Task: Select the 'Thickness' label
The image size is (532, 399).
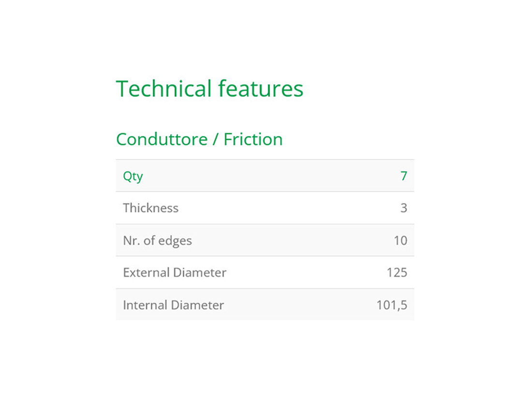Action: (x=150, y=208)
